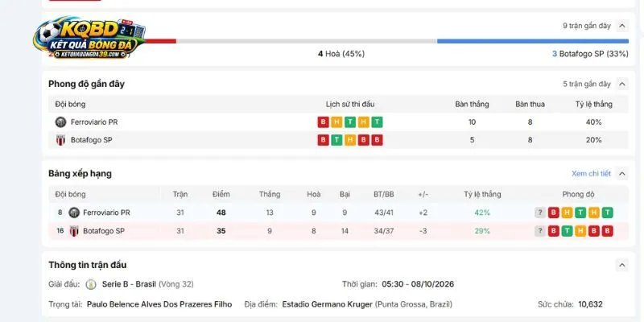Click Botafogo SP crest in standings table
Image resolution: width=644 pixels, height=322 pixels.
tap(74, 231)
